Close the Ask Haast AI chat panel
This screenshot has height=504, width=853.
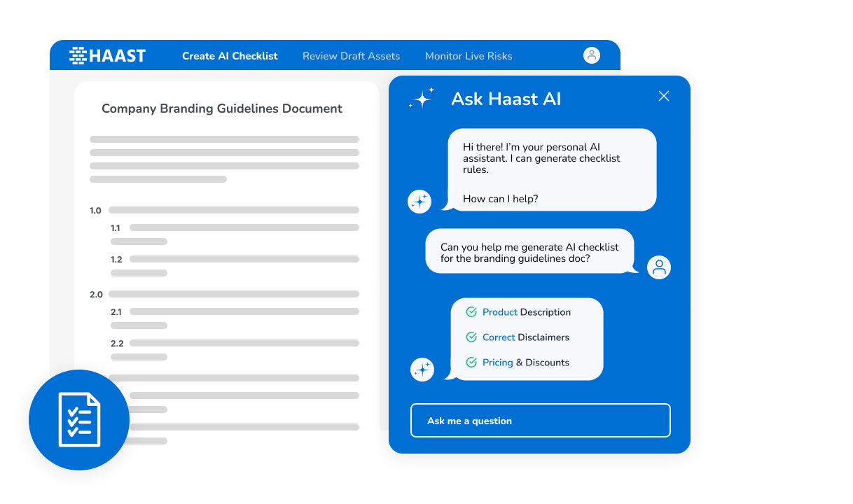point(664,96)
